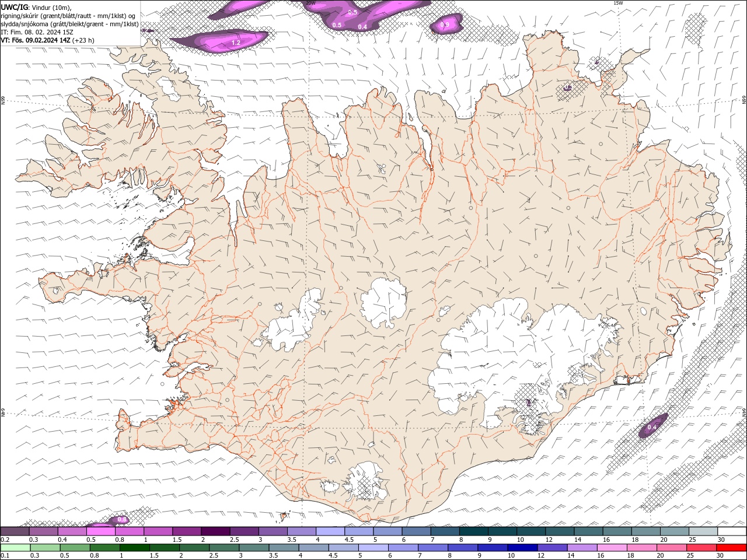Click the '4.5' label under the purple scale
The image size is (747, 560).
click(x=349, y=540)
